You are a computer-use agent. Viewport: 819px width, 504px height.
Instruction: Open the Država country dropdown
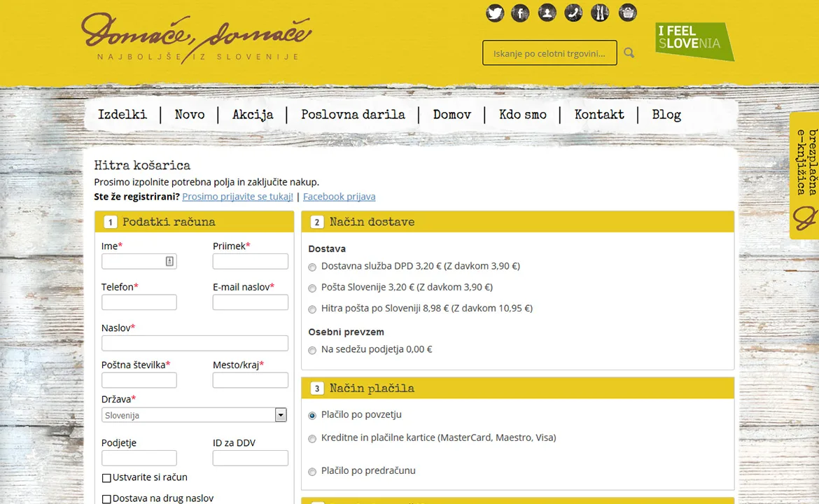(x=195, y=415)
